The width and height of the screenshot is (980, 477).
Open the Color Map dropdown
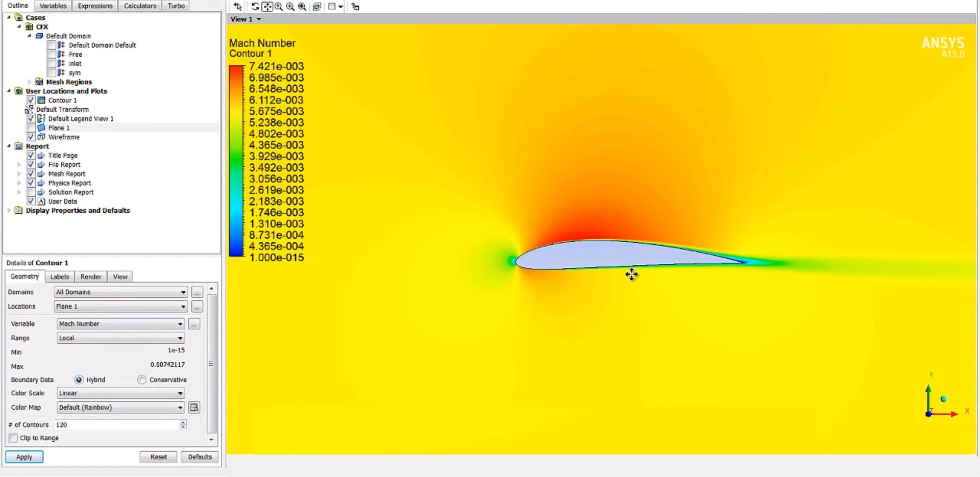(121, 407)
